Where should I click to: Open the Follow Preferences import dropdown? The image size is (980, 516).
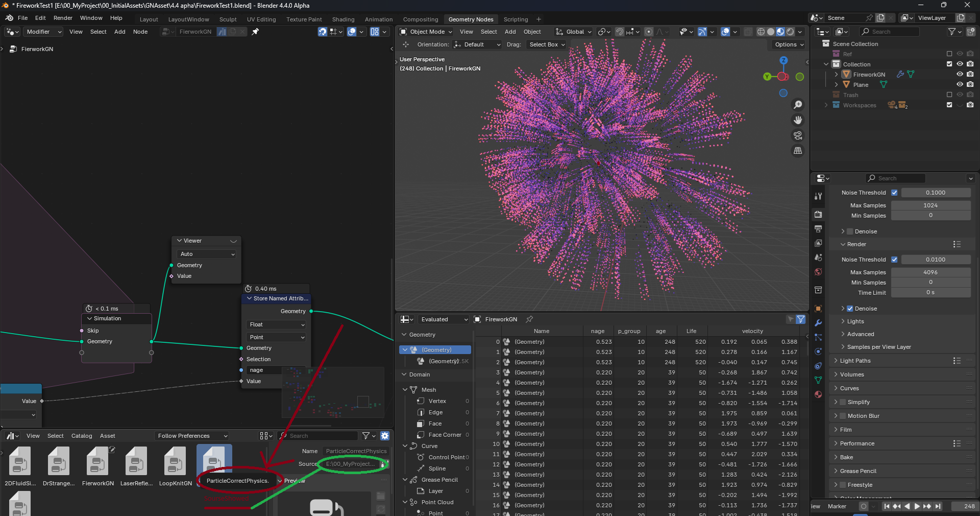[191, 436]
